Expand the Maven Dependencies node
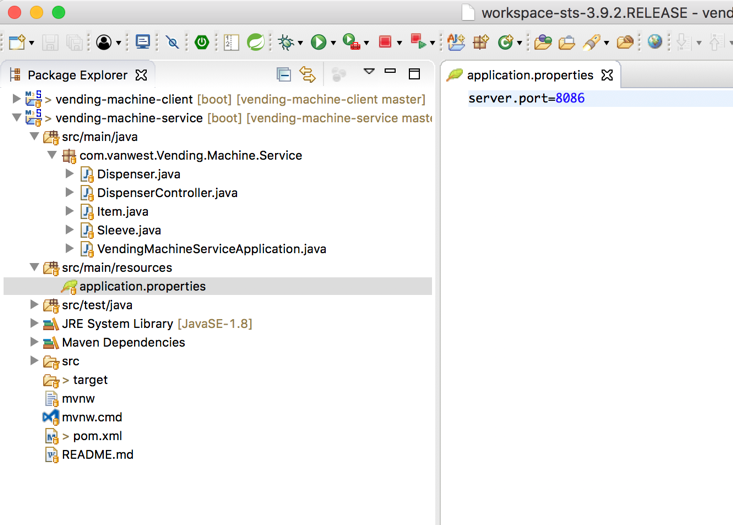Image resolution: width=733 pixels, height=525 pixels. [x=34, y=342]
